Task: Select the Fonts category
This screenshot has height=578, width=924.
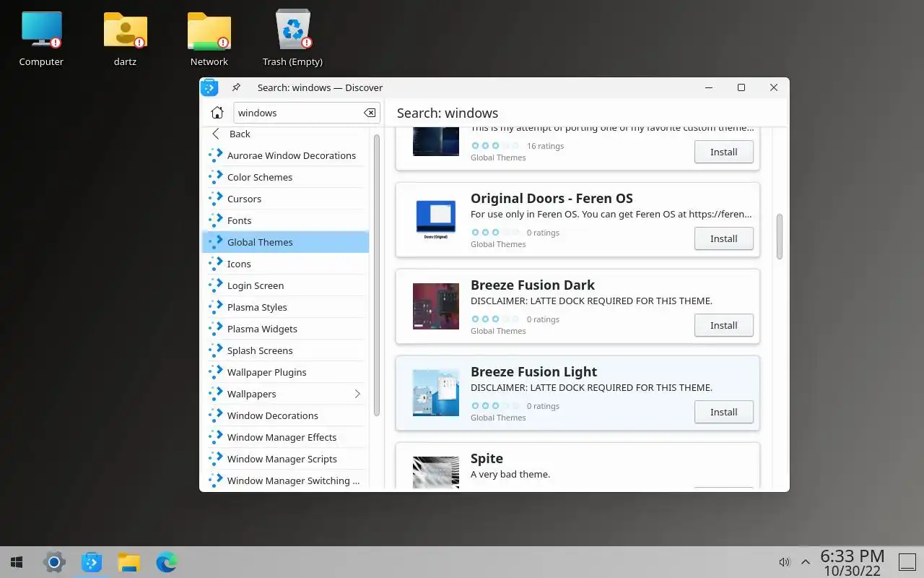Action: [286, 220]
